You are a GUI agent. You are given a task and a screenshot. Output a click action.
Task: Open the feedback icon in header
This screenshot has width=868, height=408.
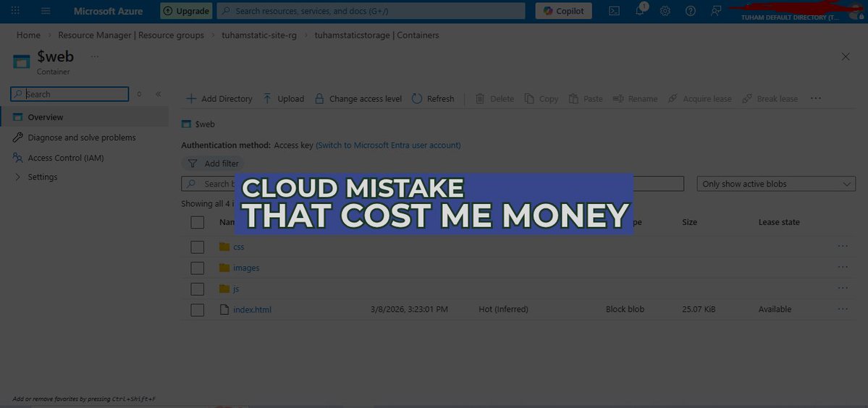(716, 11)
